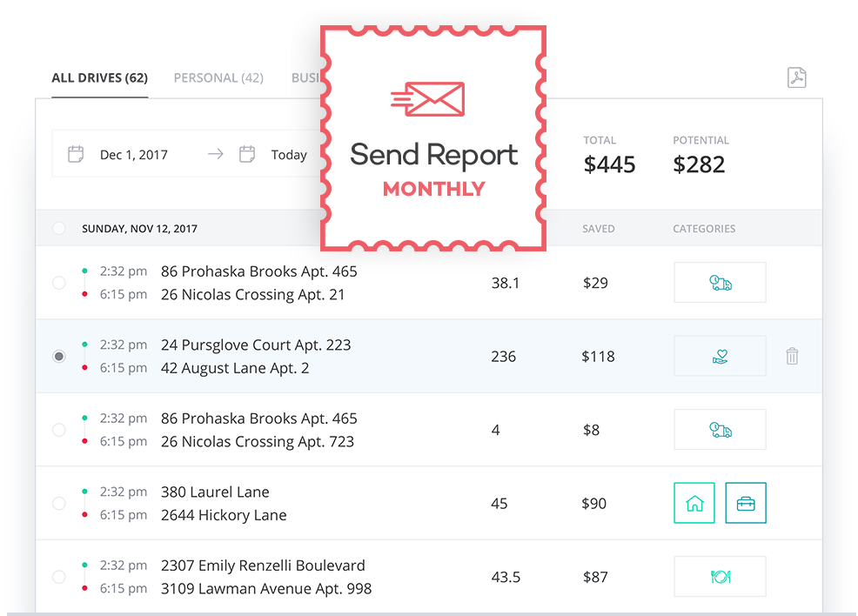Select the 2307 Emily Renzelli drive radio button
858x616 pixels.
coord(58,577)
